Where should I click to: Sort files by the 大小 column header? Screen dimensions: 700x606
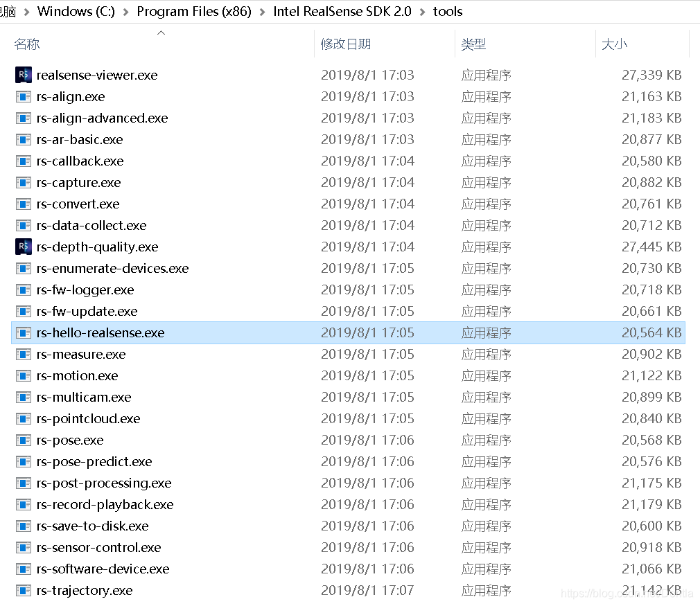[x=615, y=44]
